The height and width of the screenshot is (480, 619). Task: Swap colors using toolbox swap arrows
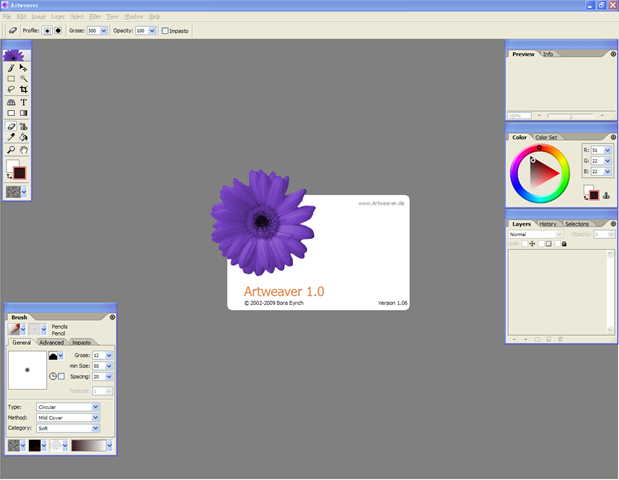coord(9,176)
